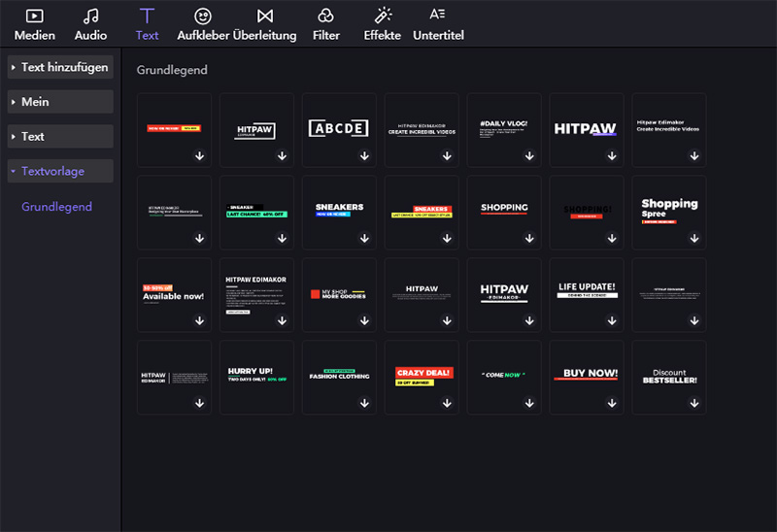Open the Effekte tab
Screen dimensions: 777x532
coord(382,24)
